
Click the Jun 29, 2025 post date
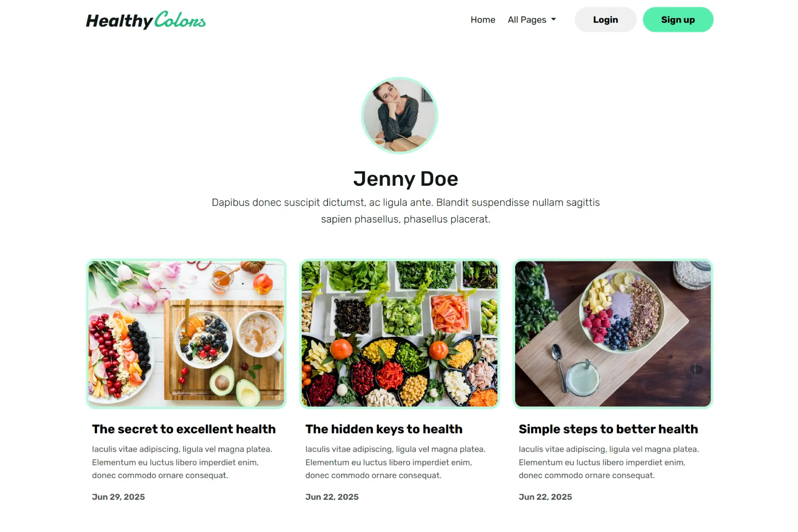[x=118, y=497]
